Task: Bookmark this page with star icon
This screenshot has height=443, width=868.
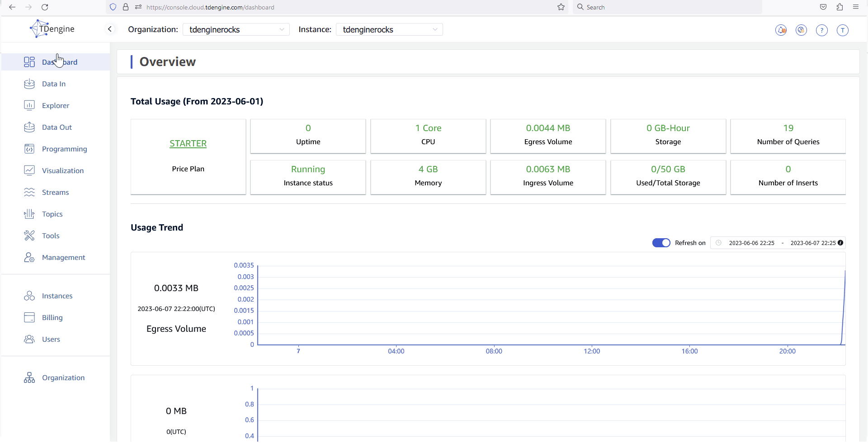Action: click(561, 7)
